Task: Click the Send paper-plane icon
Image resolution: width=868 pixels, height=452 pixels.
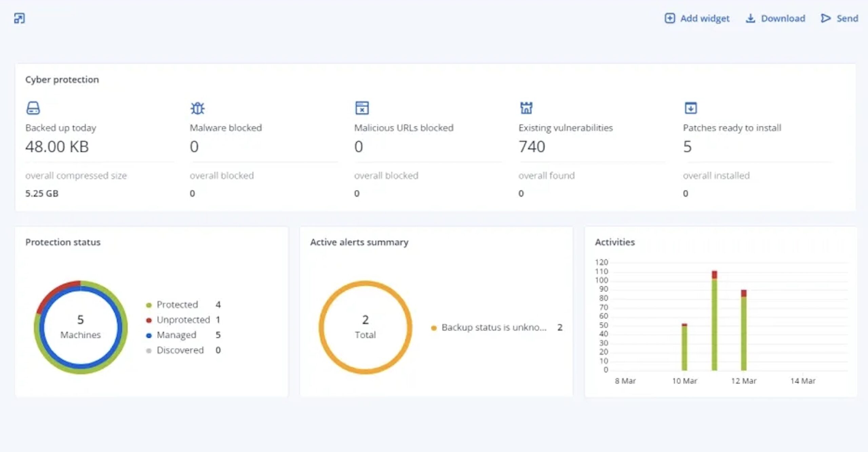Action: click(x=826, y=18)
